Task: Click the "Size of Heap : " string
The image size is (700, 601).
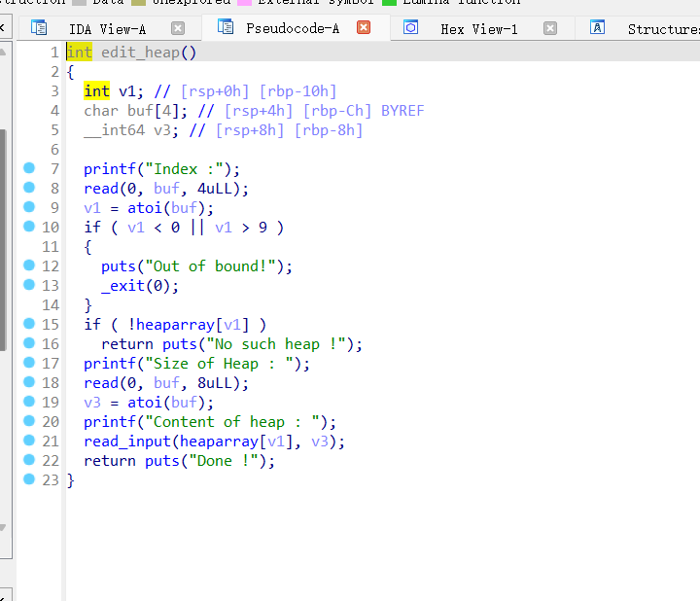Action: 219,364
